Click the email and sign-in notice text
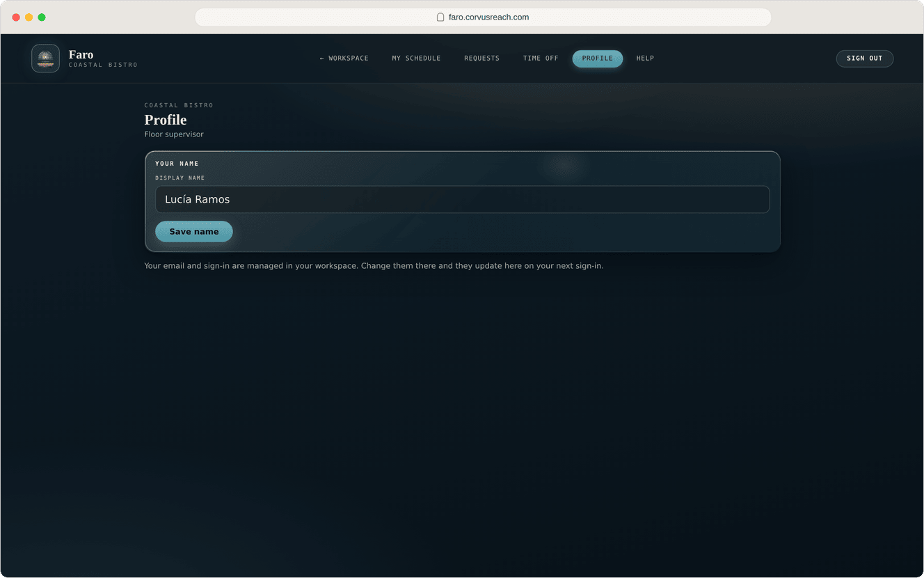This screenshot has width=924, height=578. click(374, 266)
